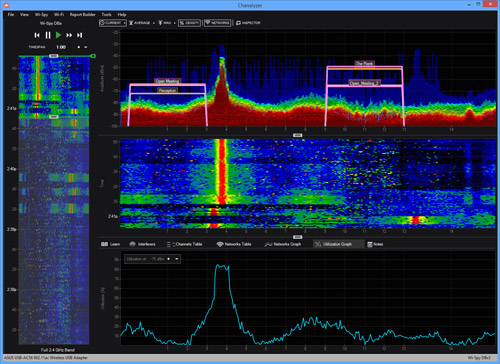Show the Channels Table tab

185,244
